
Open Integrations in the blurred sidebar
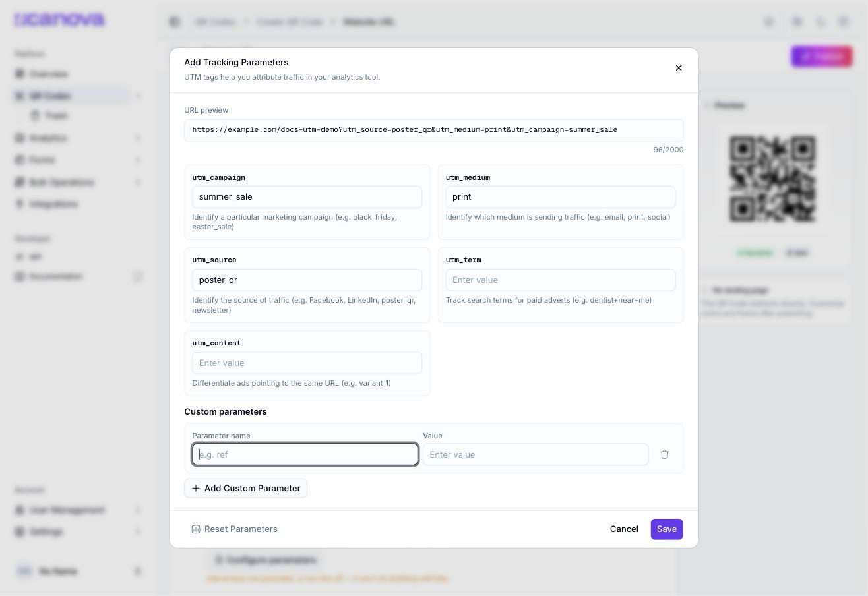53,204
